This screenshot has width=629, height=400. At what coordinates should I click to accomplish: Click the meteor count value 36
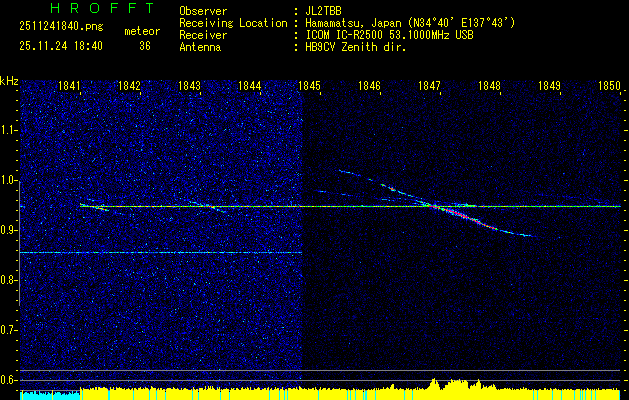coord(145,46)
